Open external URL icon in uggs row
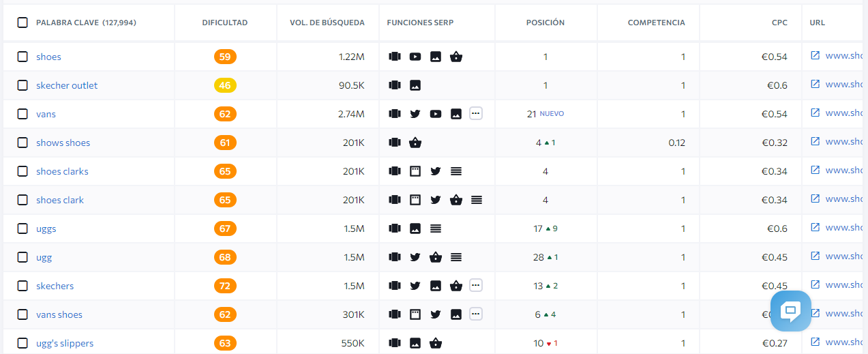The height and width of the screenshot is (354, 868). tap(815, 227)
